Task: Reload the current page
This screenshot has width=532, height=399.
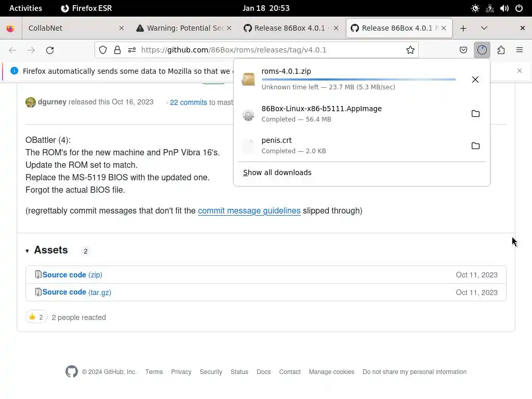Action: (x=50, y=50)
